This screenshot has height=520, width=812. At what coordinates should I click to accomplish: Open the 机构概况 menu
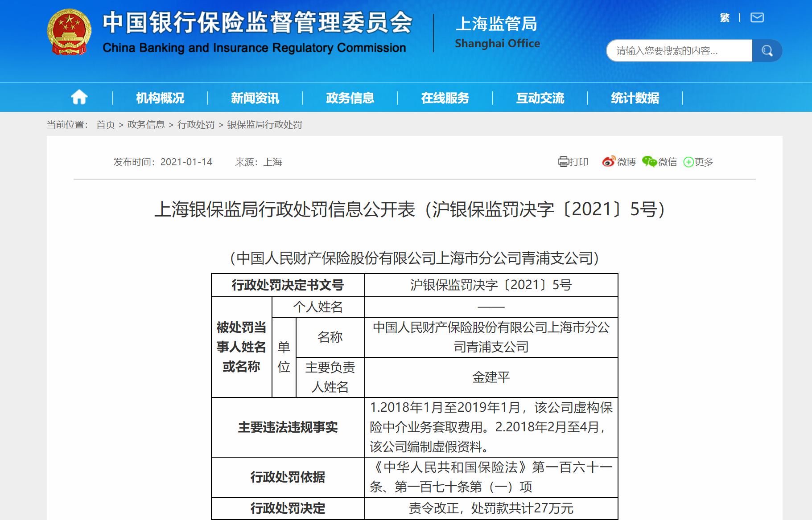click(160, 98)
